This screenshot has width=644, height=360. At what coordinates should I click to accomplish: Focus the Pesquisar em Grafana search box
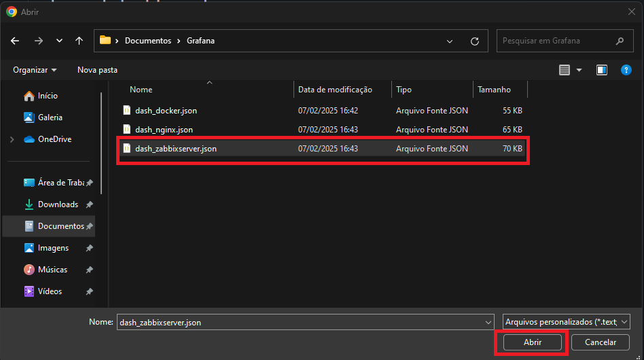565,41
